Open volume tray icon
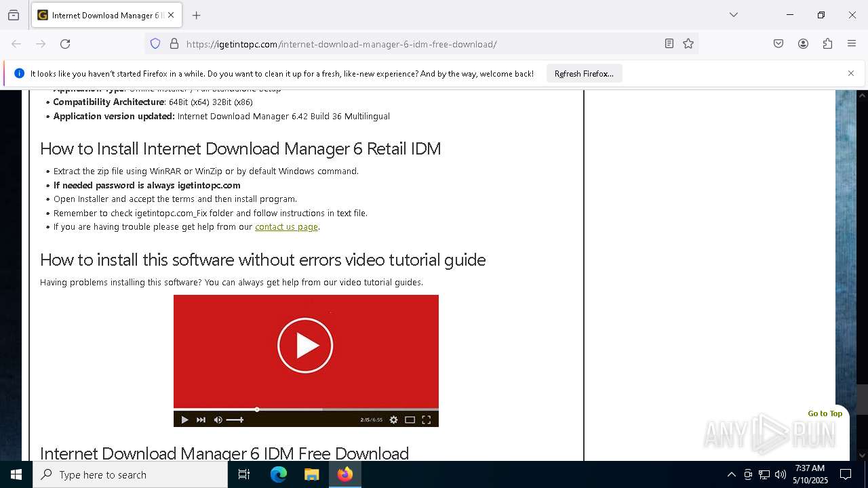 (781, 474)
